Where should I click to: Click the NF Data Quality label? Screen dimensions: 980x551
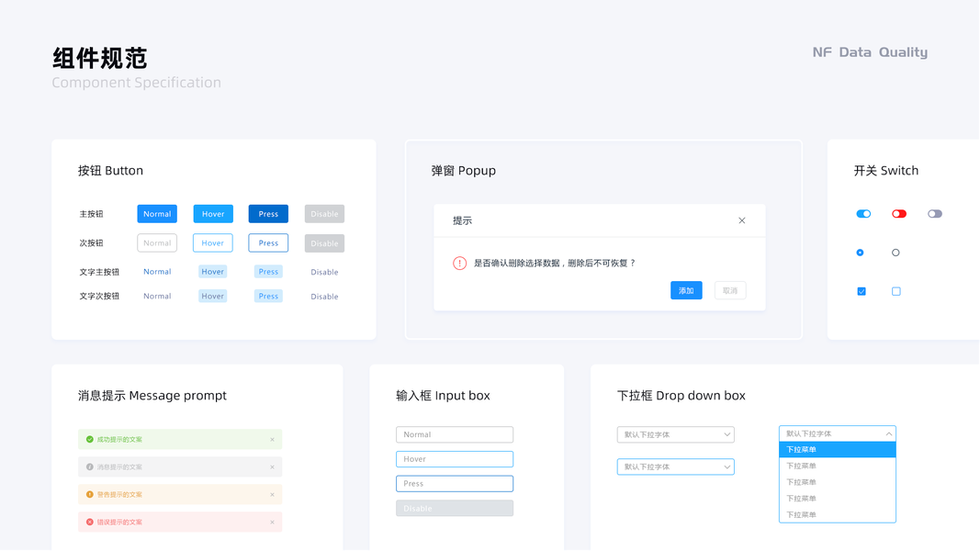[870, 52]
